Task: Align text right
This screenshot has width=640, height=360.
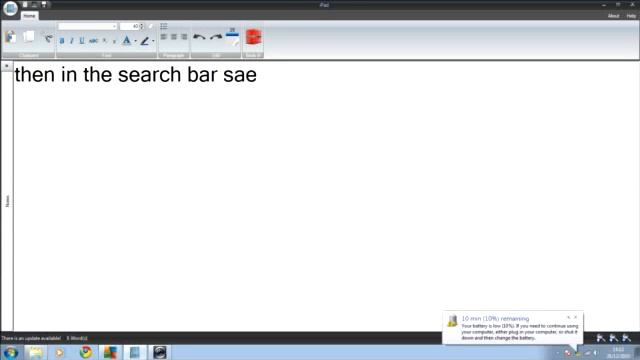Action: (184, 37)
